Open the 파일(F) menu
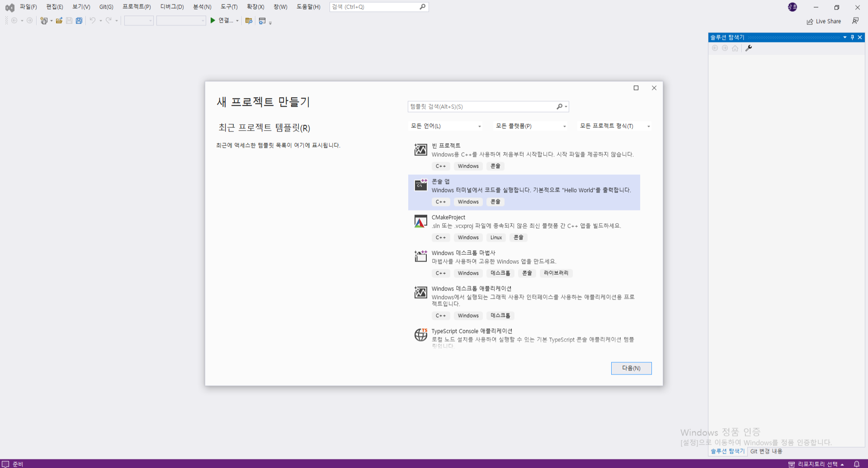868x468 pixels. 28,7
